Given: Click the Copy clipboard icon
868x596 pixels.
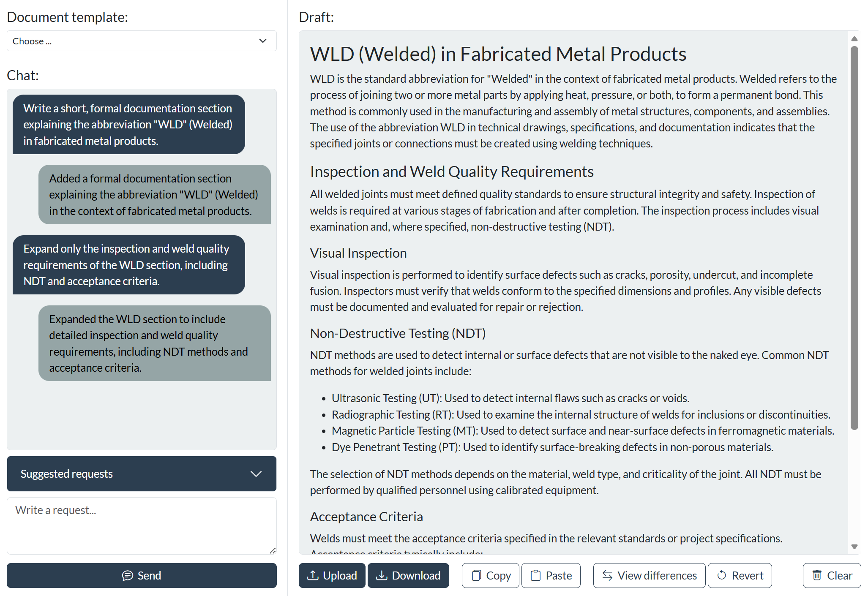Looking at the screenshot, I should click(476, 575).
